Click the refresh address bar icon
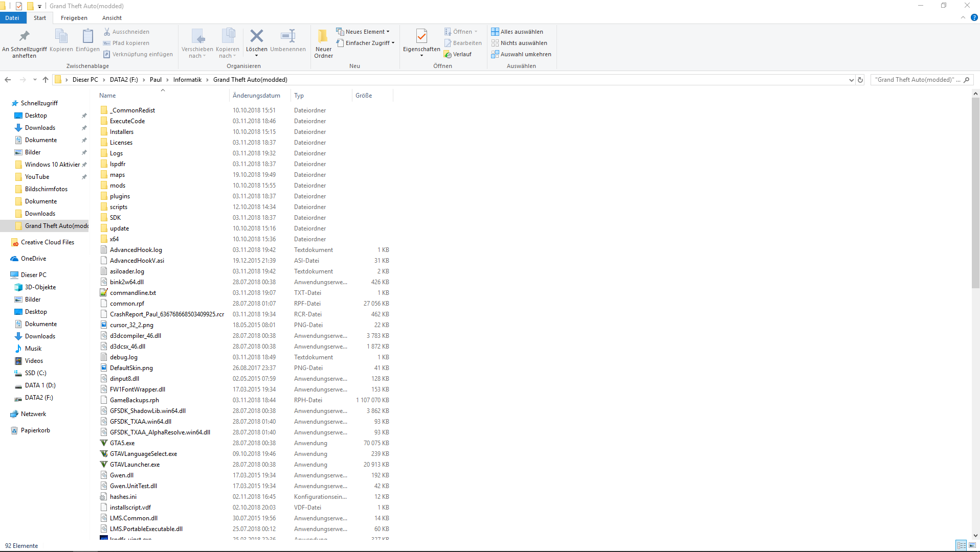980x552 pixels. 860,80
